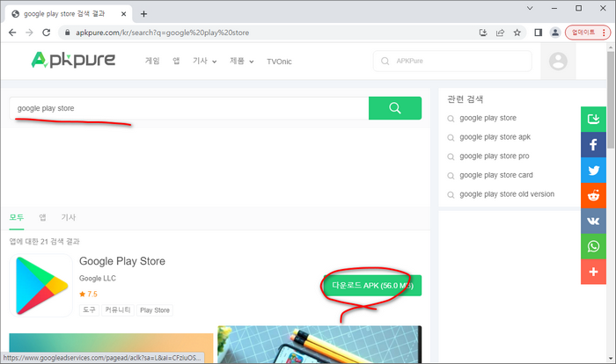Open the user account avatar on APKPure
Screen dimensions: 616x364
pyautogui.click(x=558, y=61)
